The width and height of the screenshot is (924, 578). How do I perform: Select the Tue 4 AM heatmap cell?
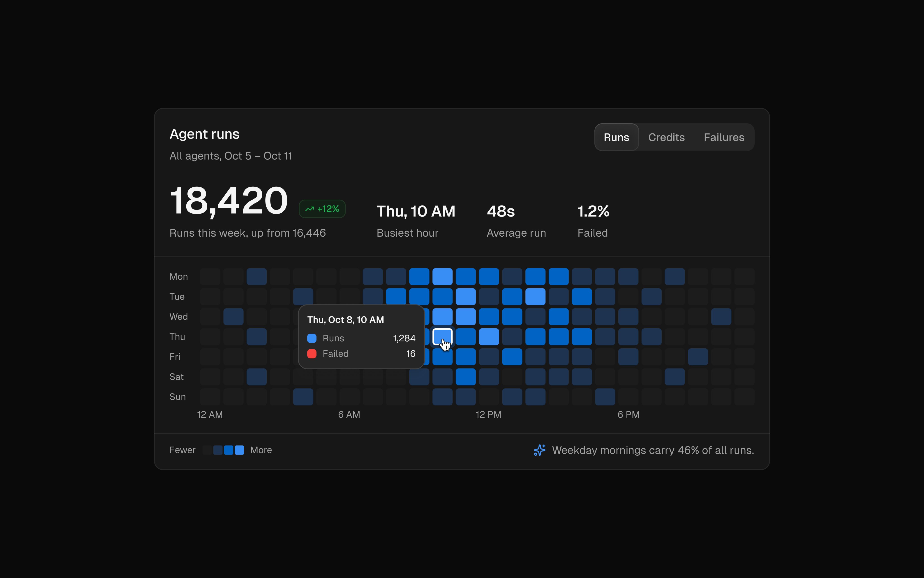pos(303,297)
